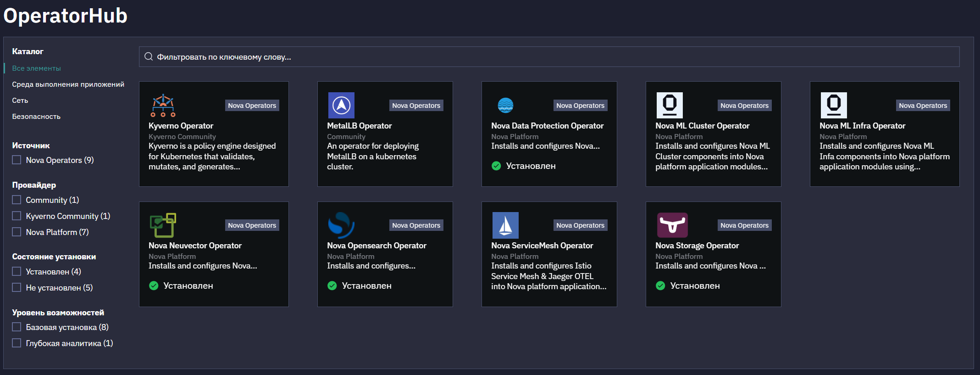
Task: Check the Community (1) provider filter
Action: click(x=17, y=200)
